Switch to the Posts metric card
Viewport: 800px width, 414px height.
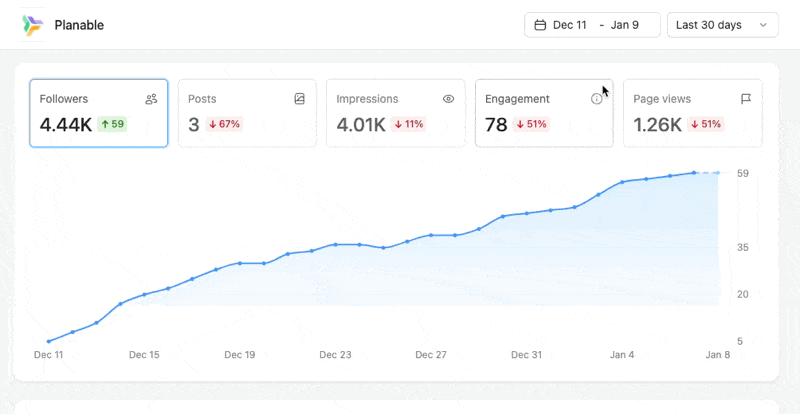pyautogui.click(x=247, y=113)
